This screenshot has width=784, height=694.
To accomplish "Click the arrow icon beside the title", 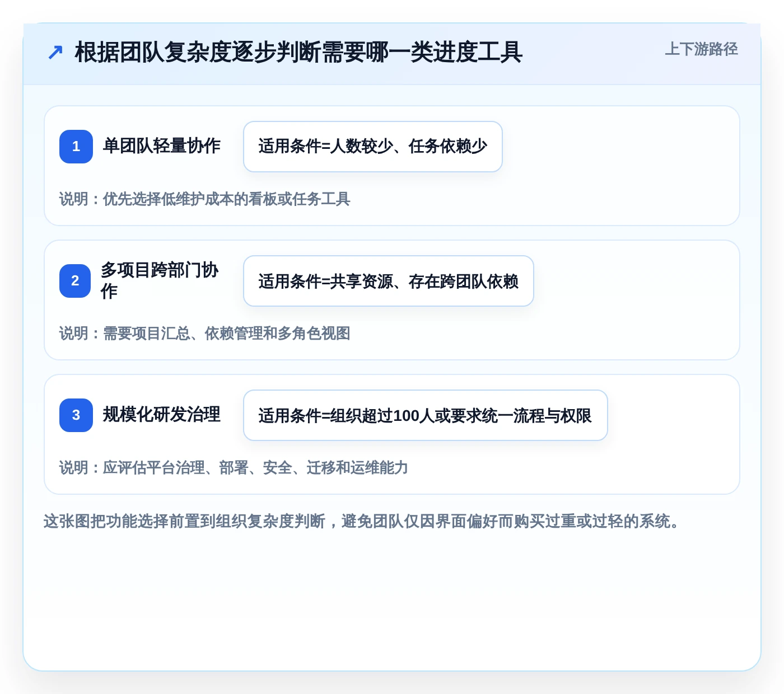I will (x=55, y=53).
